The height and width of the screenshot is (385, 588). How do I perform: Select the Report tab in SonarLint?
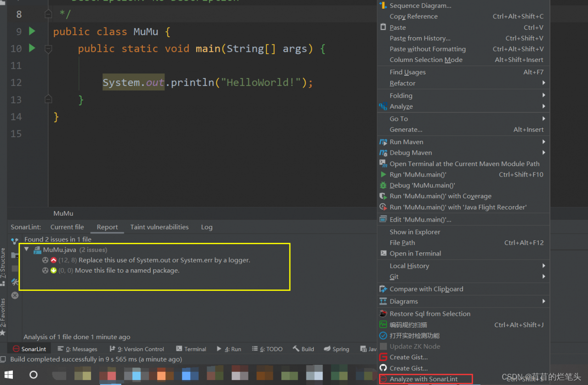(x=107, y=227)
